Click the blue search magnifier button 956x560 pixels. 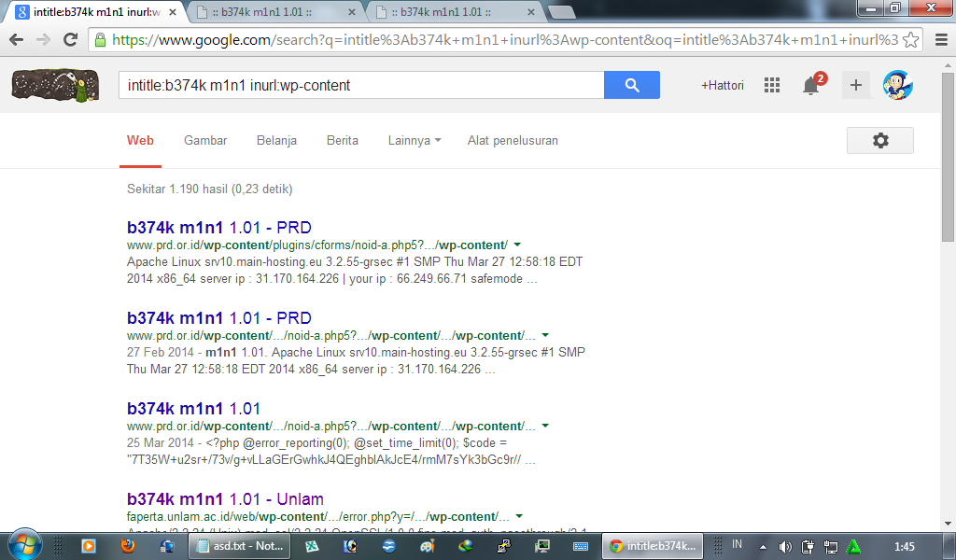click(x=632, y=85)
